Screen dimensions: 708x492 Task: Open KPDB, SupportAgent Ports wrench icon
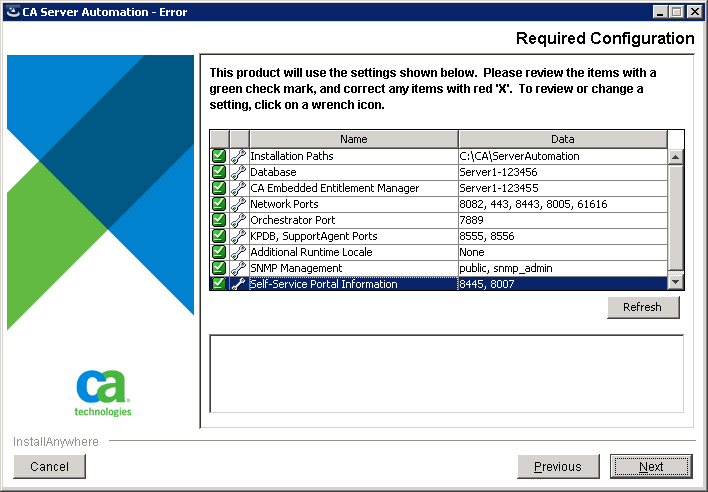click(238, 236)
